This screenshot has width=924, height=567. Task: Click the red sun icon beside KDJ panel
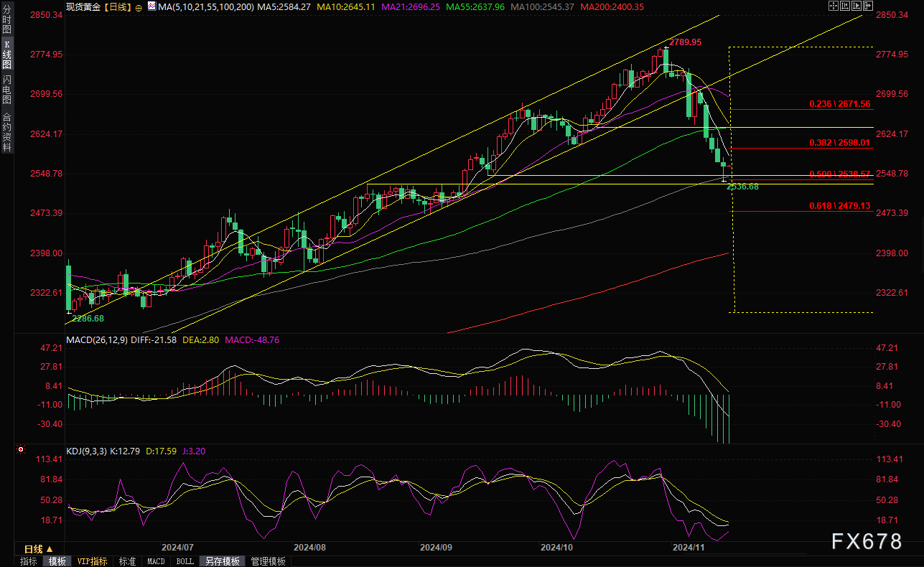(x=21, y=451)
